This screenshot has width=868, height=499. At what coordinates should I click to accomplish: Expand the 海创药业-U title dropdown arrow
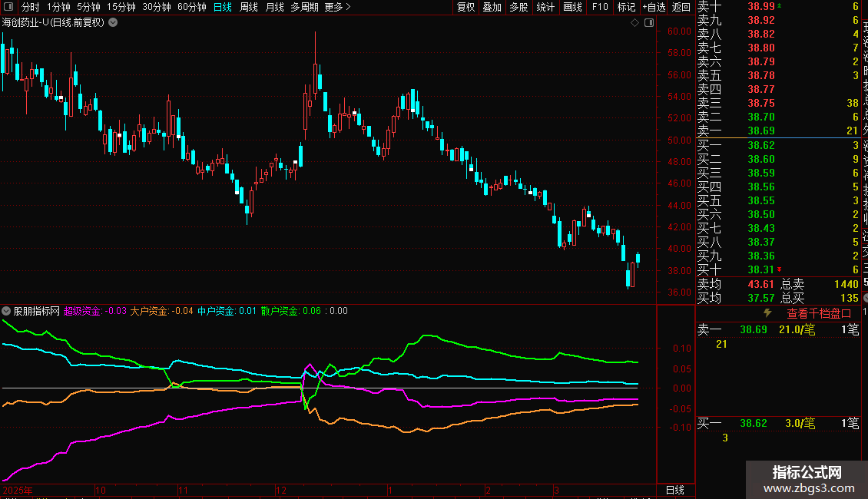(x=114, y=22)
